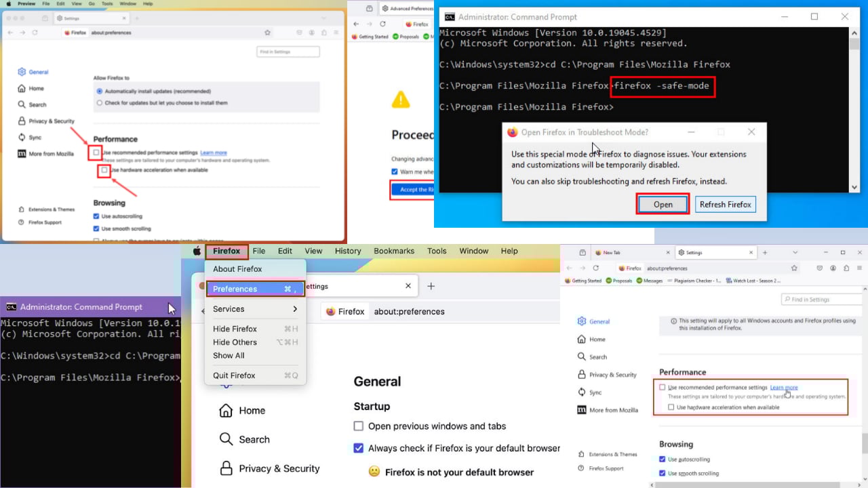Check Open previous windows and tabs
Screen dimensions: 868x488
point(359,426)
